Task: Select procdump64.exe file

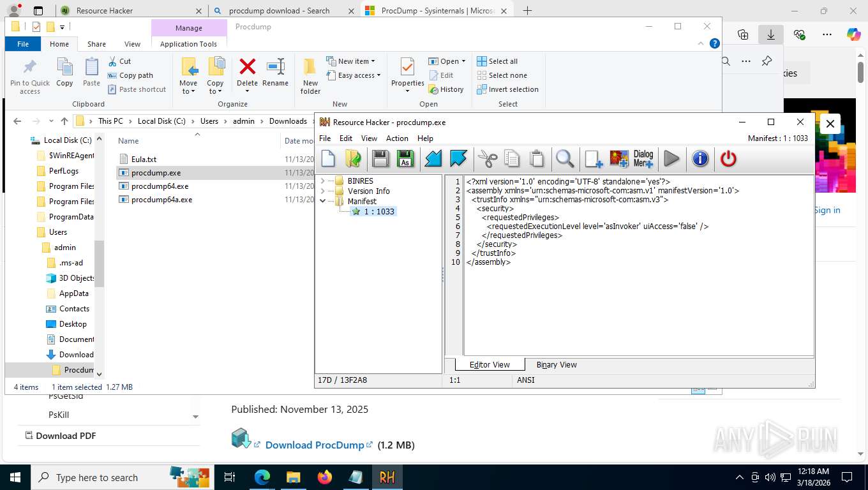Action: tap(160, 186)
